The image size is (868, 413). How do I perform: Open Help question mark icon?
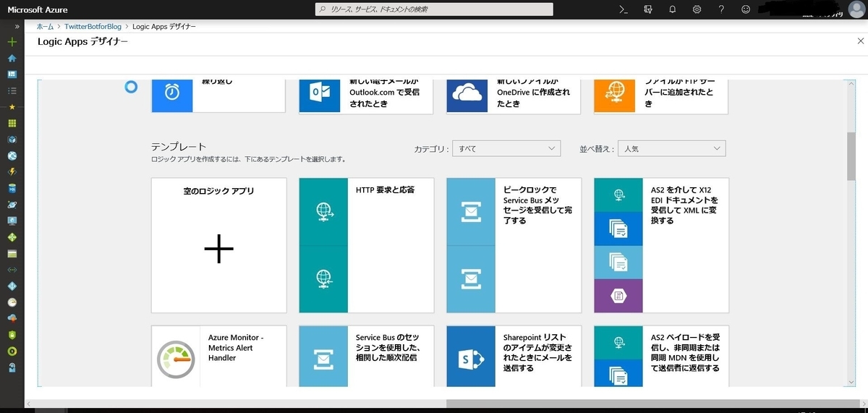click(721, 9)
